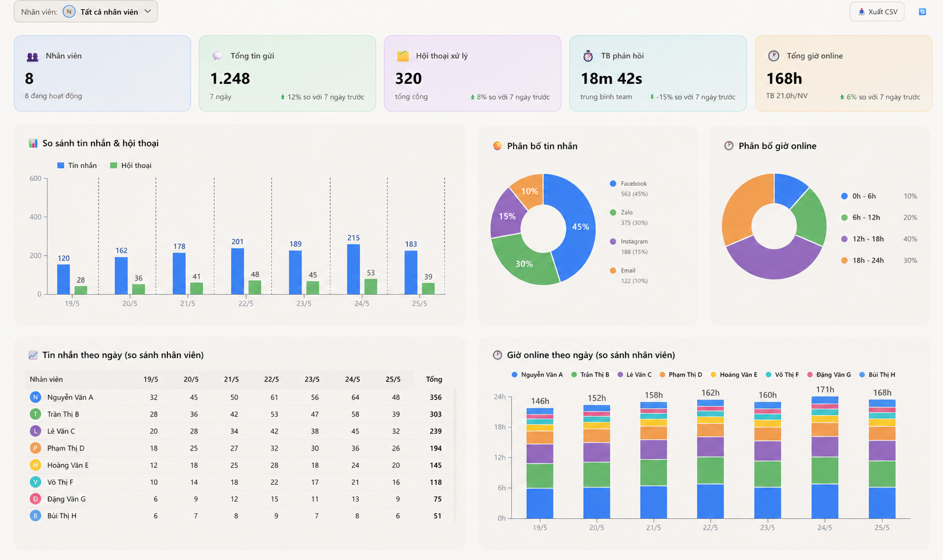Click the clock icon for Tổng giờ online
This screenshot has width=943, height=560.
[x=774, y=56]
